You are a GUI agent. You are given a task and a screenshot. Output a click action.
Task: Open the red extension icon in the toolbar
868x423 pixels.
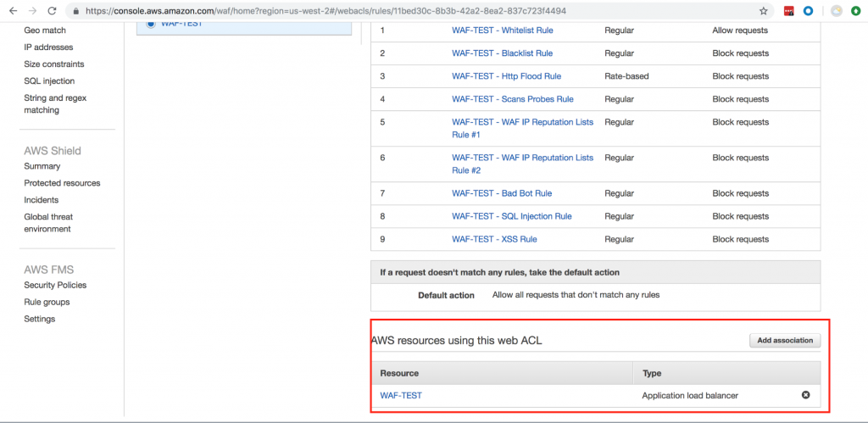(x=789, y=10)
